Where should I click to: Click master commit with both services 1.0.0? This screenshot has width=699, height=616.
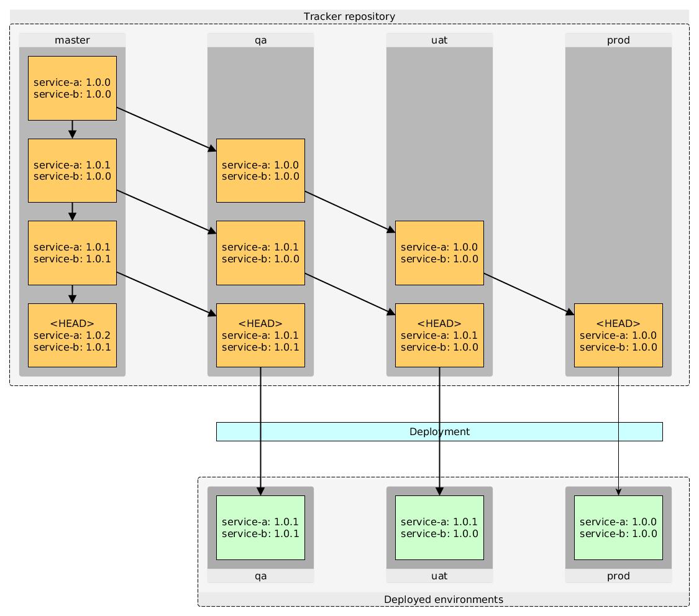(72, 88)
